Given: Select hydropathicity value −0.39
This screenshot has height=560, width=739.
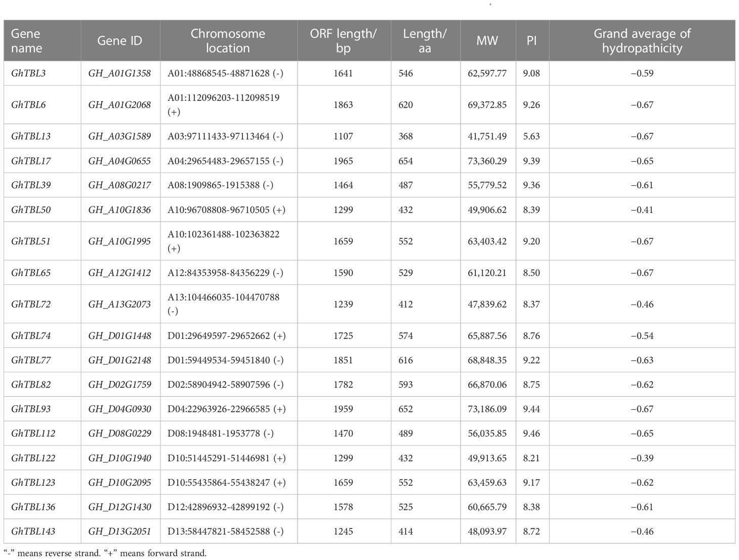Looking at the screenshot, I should [x=642, y=458].
